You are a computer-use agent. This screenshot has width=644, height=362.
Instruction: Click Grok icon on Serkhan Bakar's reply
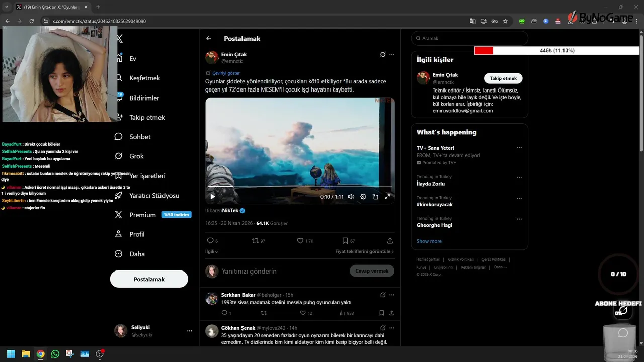pyautogui.click(x=383, y=295)
